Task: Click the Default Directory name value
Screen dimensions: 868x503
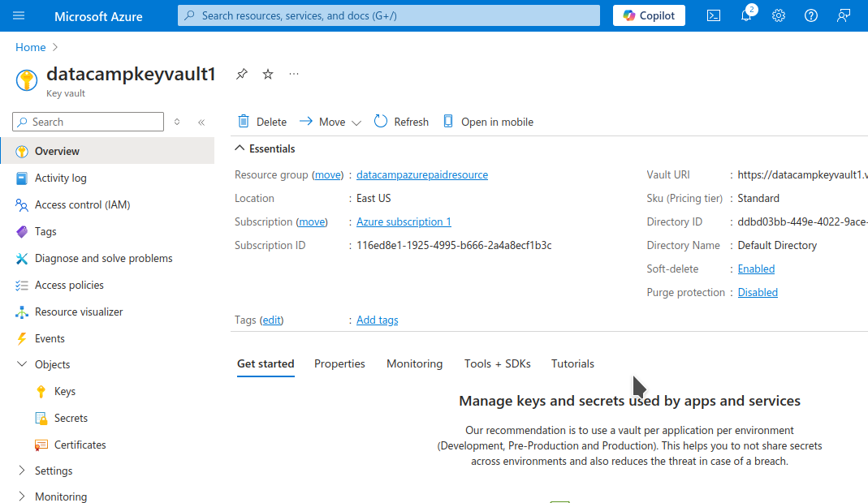Action: [x=777, y=245]
